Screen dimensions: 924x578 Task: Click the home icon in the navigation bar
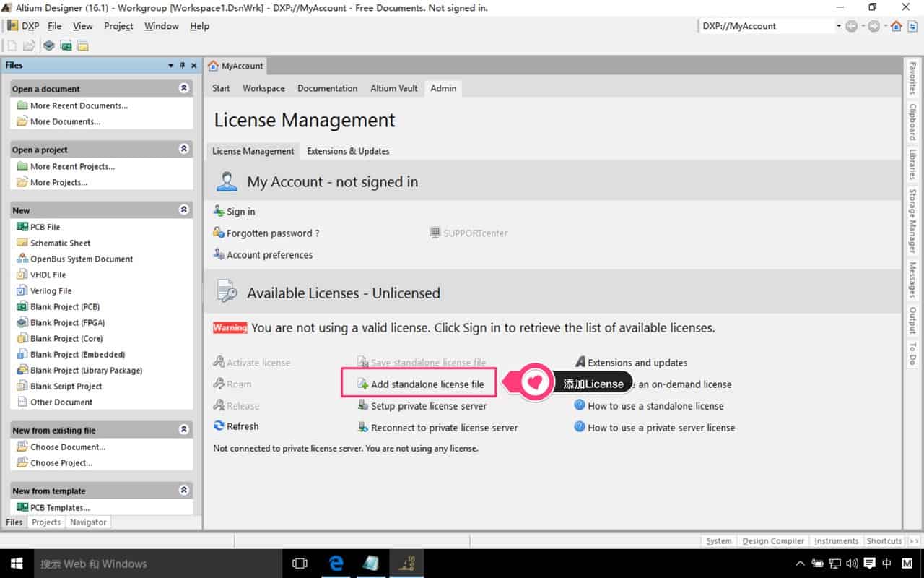coord(896,26)
